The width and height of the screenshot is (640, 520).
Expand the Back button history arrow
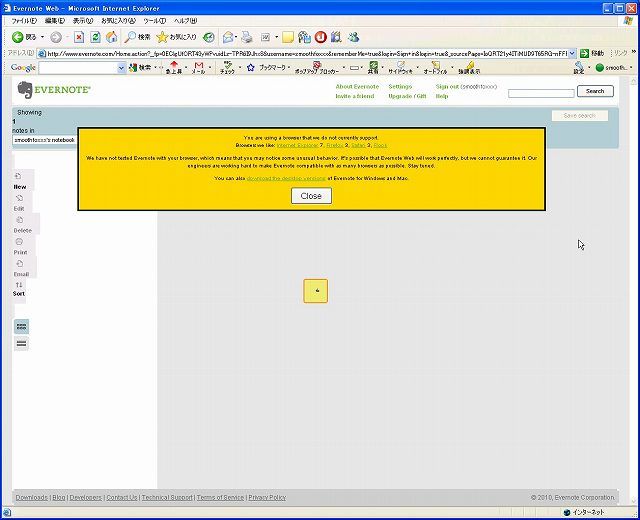tap(42, 37)
